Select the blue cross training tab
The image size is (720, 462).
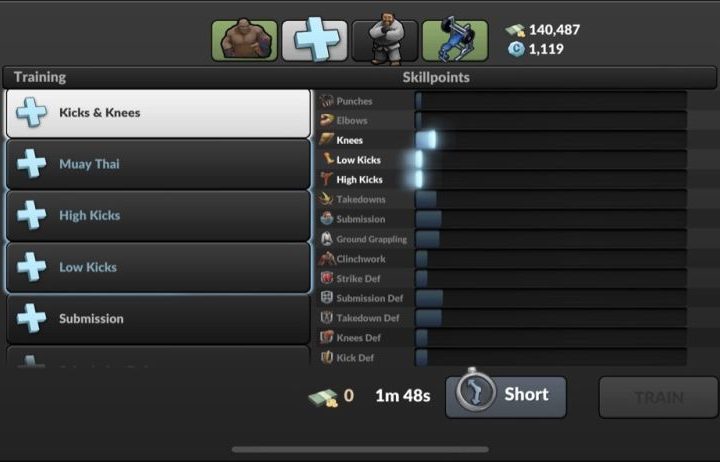click(315, 40)
